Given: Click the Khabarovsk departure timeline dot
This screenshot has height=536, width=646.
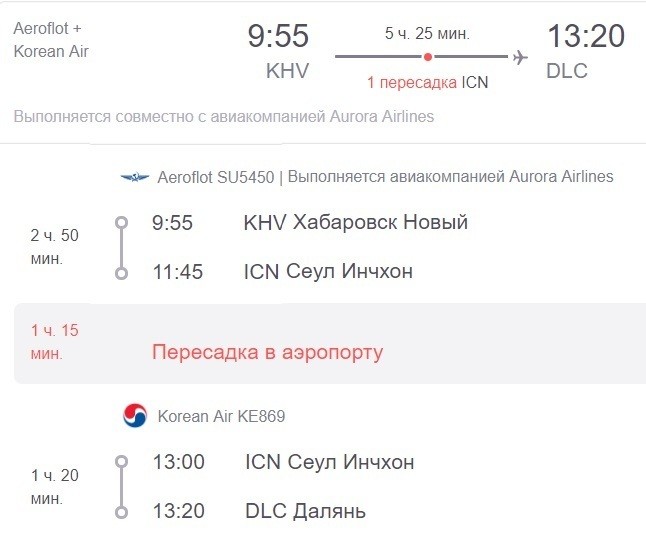Looking at the screenshot, I should (122, 222).
